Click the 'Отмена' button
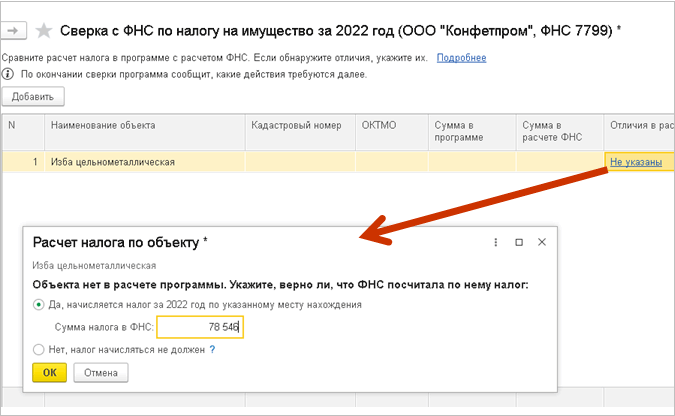Viewport: 675px width, 416px height. (x=100, y=373)
